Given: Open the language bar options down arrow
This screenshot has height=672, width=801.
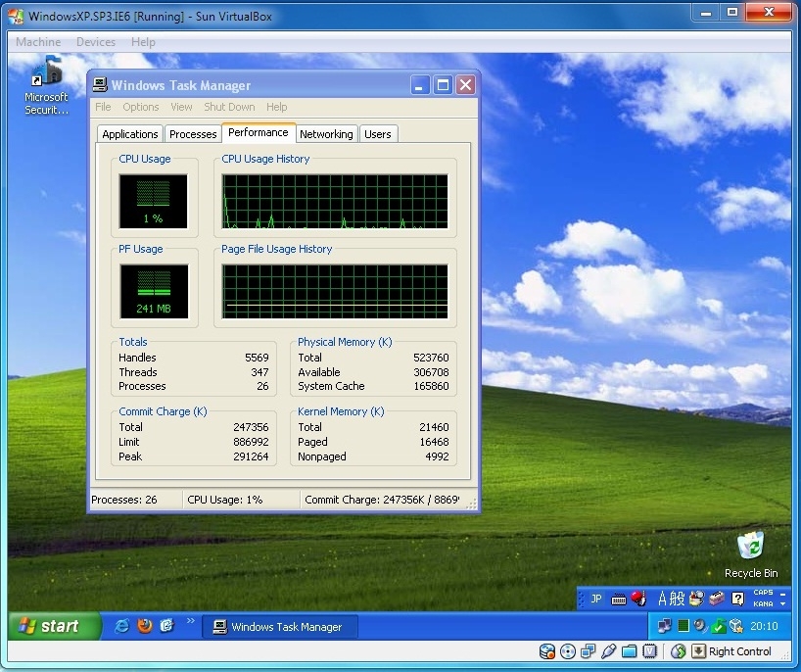Looking at the screenshot, I should [x=783, y=604].
